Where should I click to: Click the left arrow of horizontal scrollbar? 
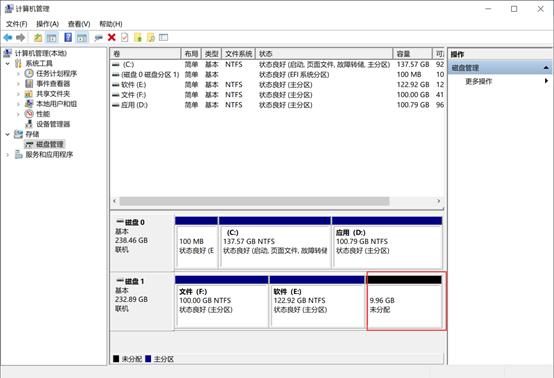tap(114, 201)
